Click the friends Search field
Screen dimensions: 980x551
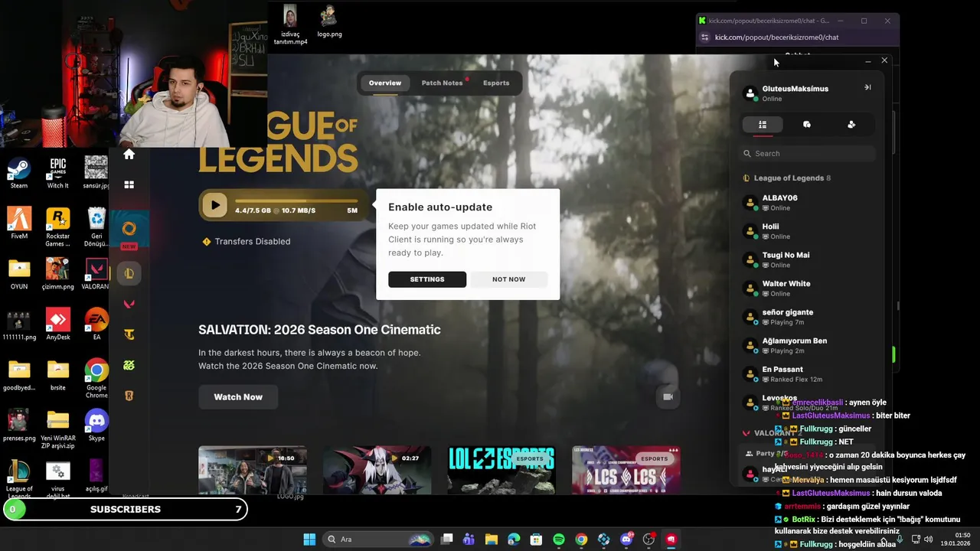point(808,154)
